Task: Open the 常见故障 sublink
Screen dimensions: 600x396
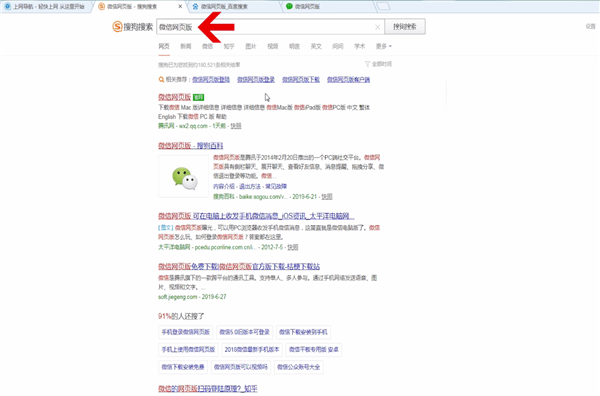Action: (x=276, y=186)
